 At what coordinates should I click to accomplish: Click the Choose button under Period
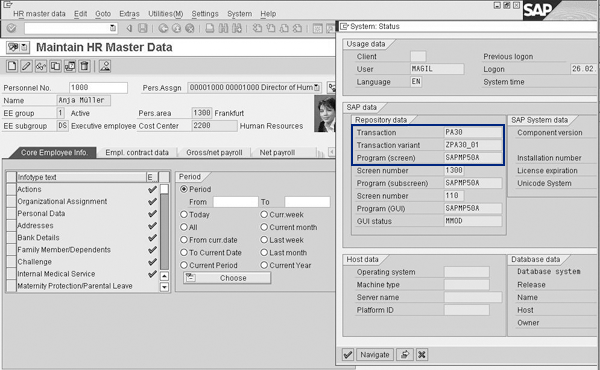tap(227, 278)
